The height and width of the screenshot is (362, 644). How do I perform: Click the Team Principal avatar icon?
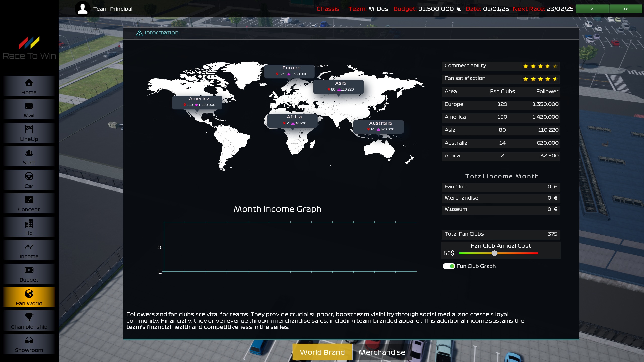point(83,9)
